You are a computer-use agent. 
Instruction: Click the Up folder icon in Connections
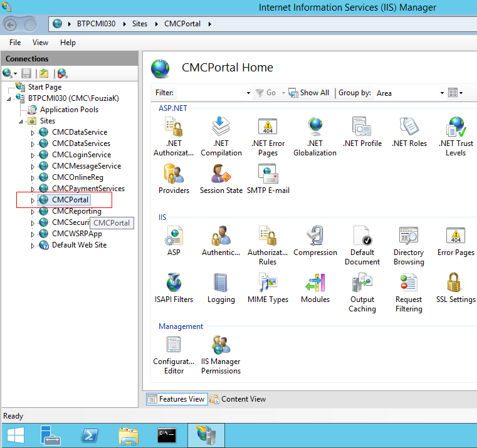coord(44,73)
